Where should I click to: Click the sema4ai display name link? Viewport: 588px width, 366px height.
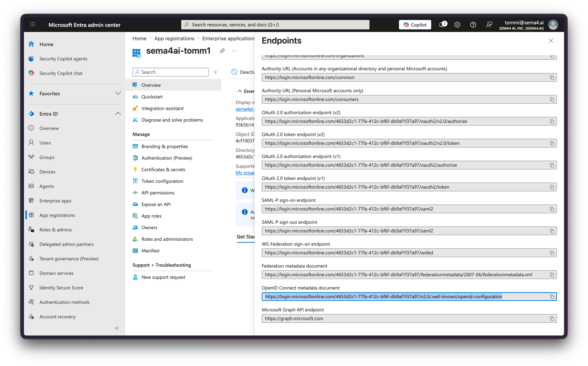click(245, 109)
